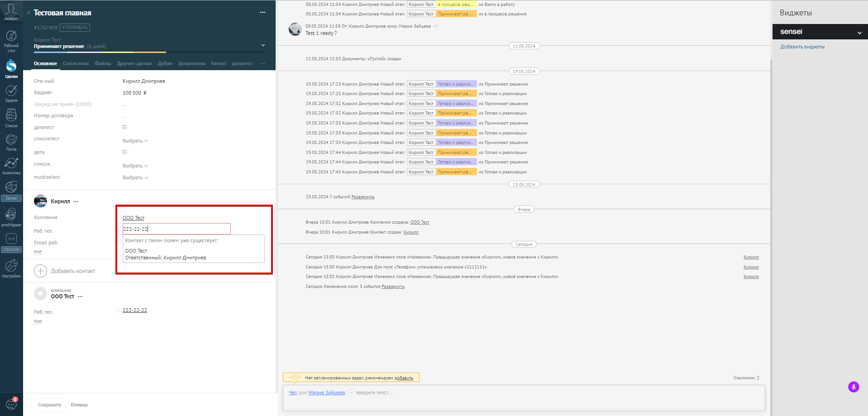Image resolution: width=868 pixels, height=416 pixels.
Task: Click the plus icon for Добавить контакт
Action: pos(40,271)
